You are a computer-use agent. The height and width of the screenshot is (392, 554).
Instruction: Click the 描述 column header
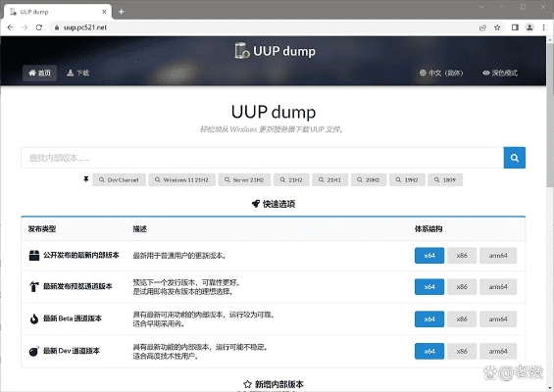click(x=140, y=229)
